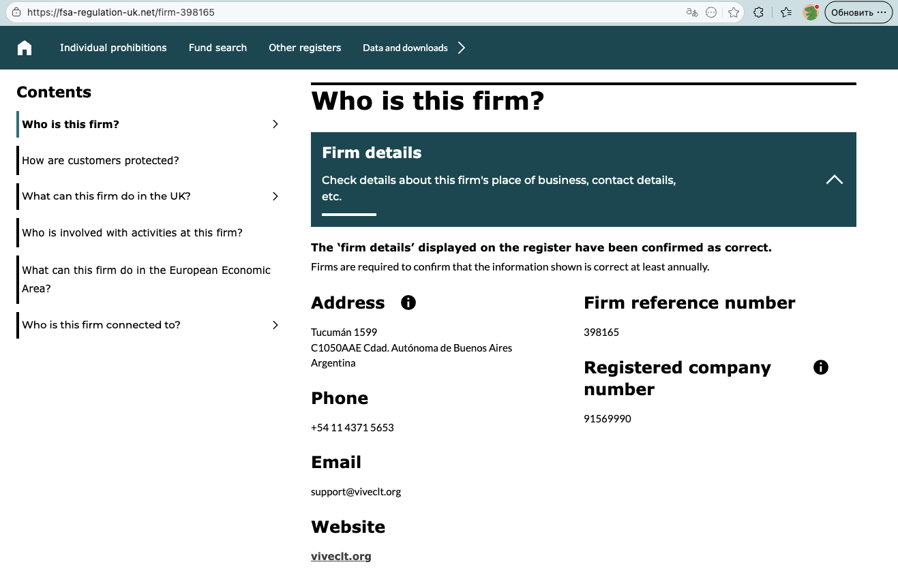
Task: Go to Other registers
Action: click(x=305, y=48)
